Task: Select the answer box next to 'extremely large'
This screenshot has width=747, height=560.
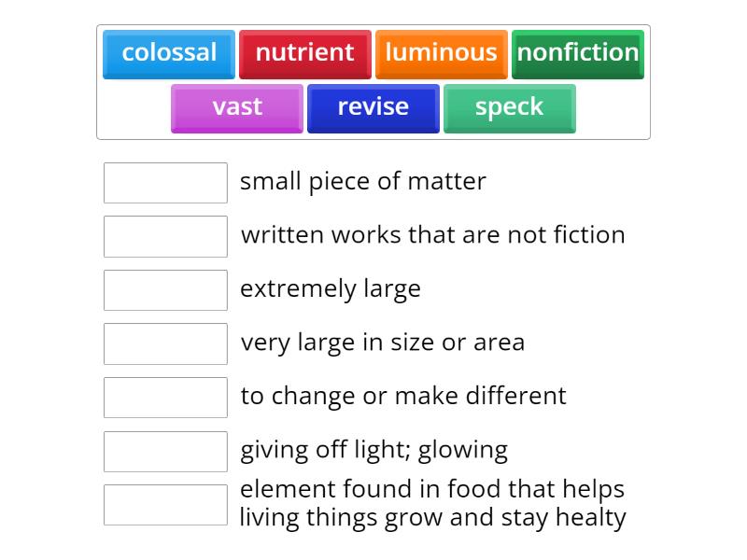Action: [x=165, y=289]
